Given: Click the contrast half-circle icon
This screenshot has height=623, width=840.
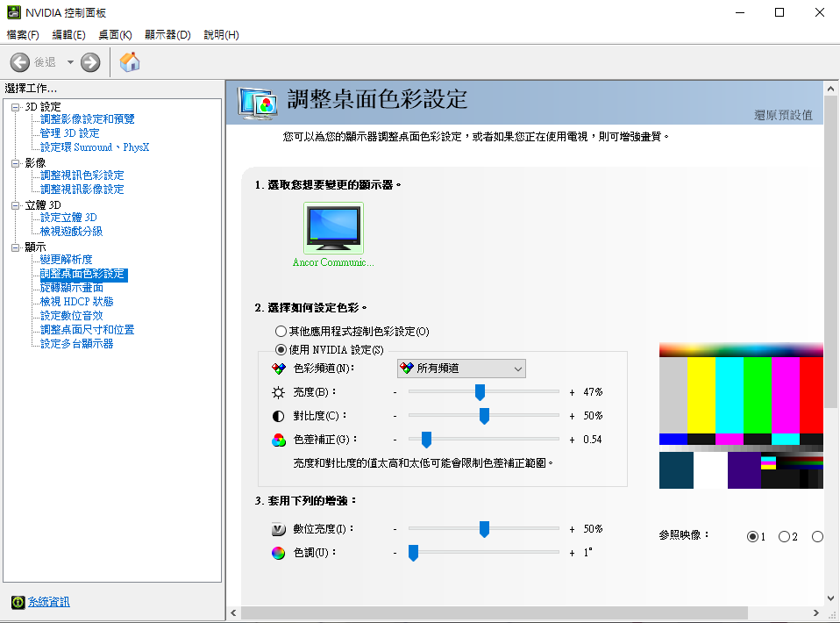Looking at the screenshot, I should click(x=279, y=416).
